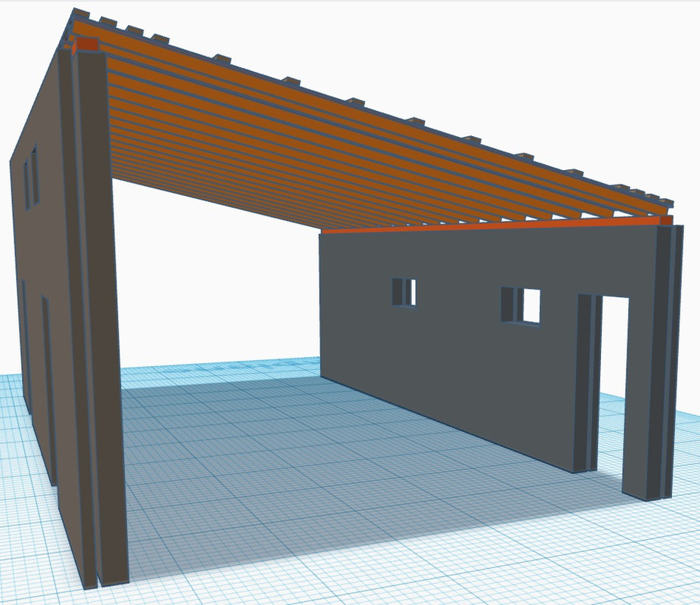The width and height of the screenshot is (700, 605).
Task: Click the upper window on brown left wall
Action: coord(31,177)
